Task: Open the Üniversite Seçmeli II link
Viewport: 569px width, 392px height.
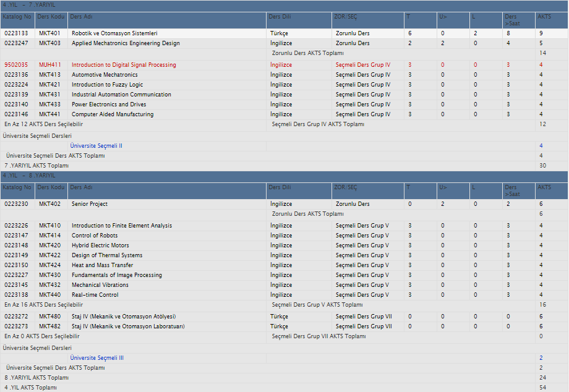Action: tap(96, 146)
